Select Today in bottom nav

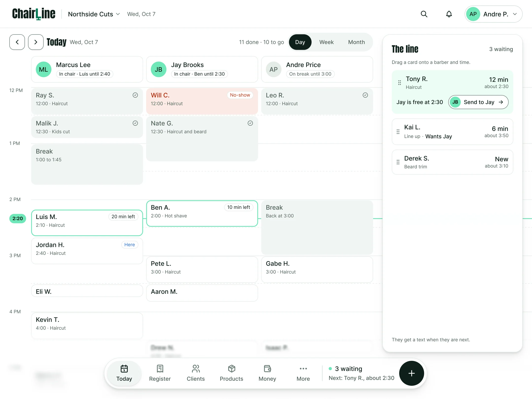124,373
